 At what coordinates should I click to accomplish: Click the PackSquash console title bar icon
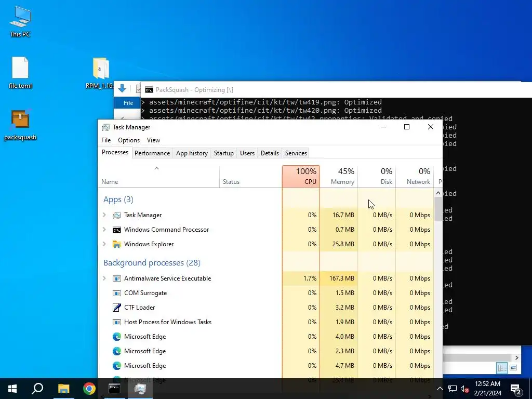[x=149, y=90]
